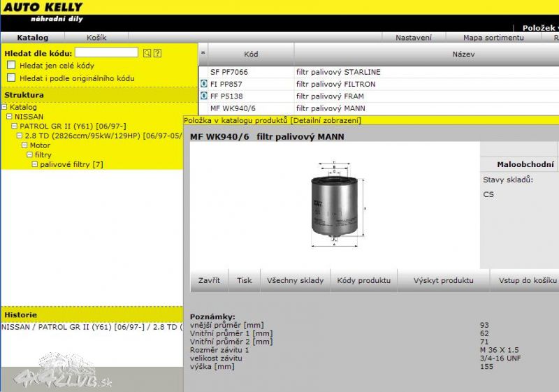This screenshot has width=559, height=392.
Task: Enable 'Hledat jen celé kódy' checkbox
Action: [x=11, y=65]
